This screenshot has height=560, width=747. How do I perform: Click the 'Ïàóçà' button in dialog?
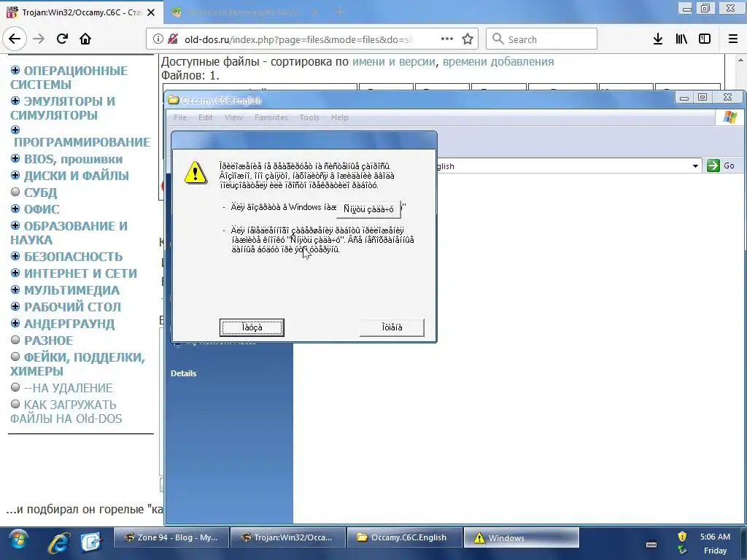252,327
